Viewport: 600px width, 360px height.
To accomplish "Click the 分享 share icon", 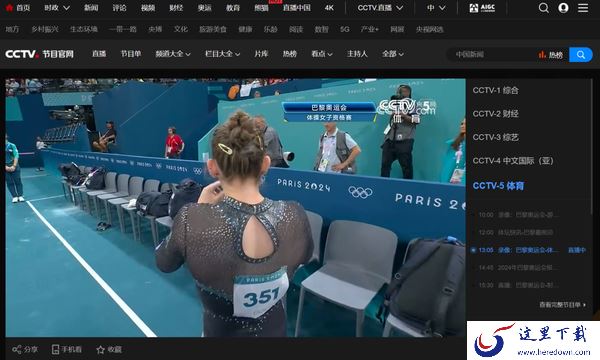I will coord(16,349).
